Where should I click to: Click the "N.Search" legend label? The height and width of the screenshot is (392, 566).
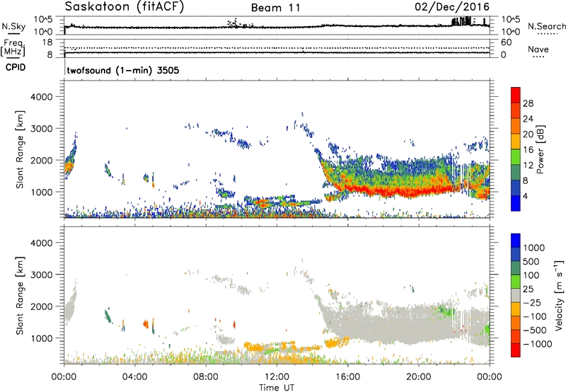click(x=547, y=26)
